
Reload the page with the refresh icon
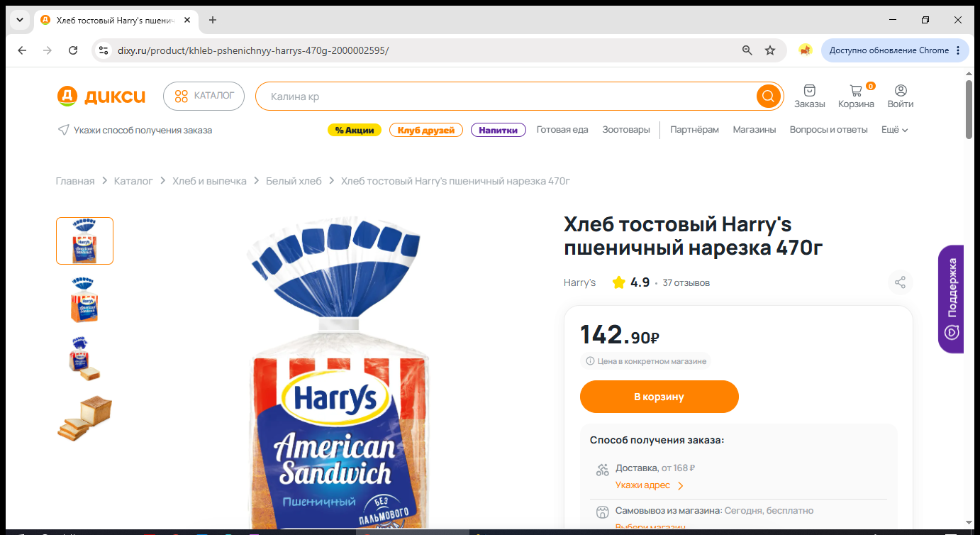73,50
